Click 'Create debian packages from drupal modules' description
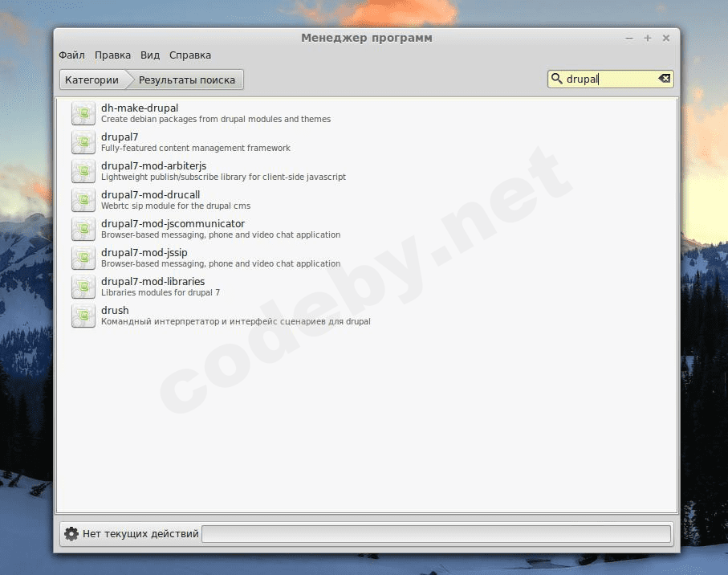This screenshot has width=728, height=575. [x=216, y=120]
